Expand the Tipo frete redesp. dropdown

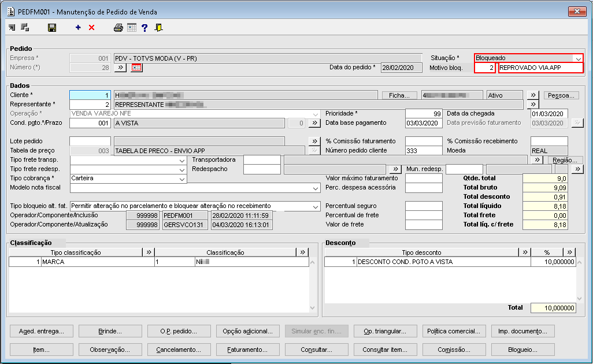click(x=182, y=169)
